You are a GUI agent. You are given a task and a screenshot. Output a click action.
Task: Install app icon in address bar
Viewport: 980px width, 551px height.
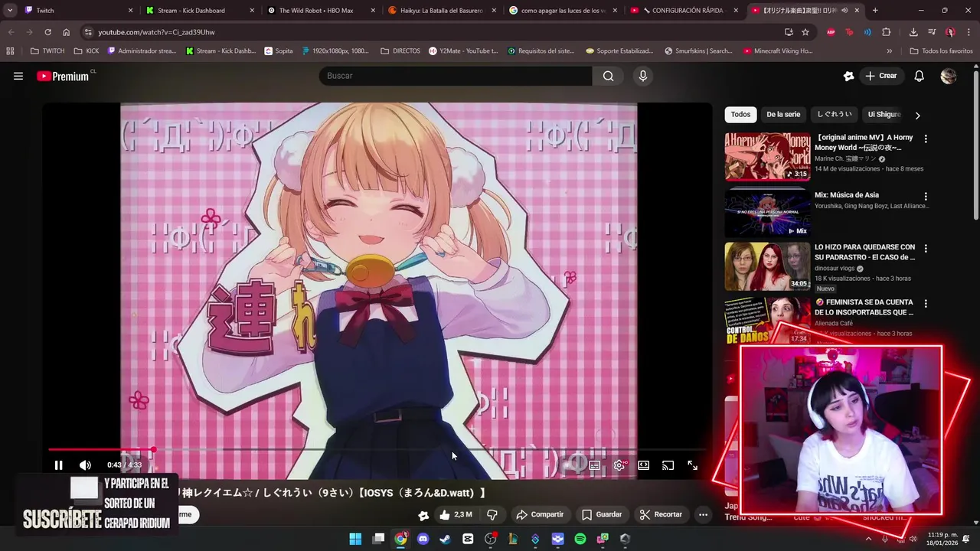(789, 32)
